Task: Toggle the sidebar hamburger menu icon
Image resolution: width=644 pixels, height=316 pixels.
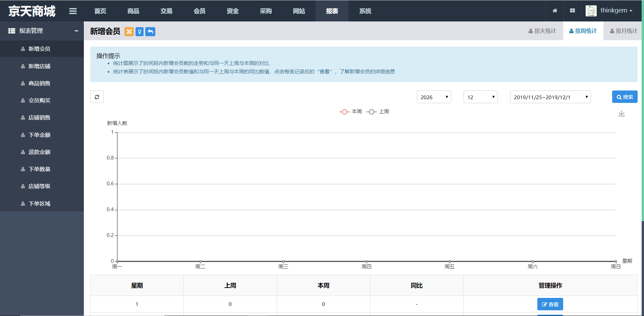Action: [73, 11]
